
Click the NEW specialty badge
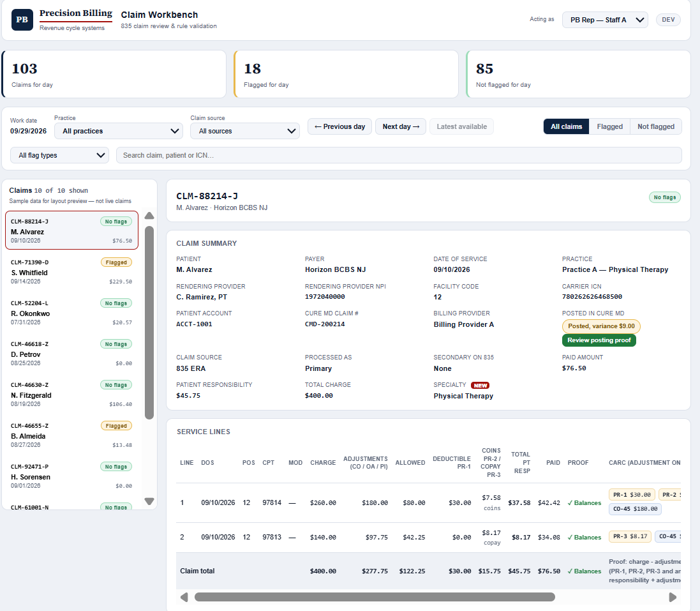pyautogui.click(x=480, y=386)
